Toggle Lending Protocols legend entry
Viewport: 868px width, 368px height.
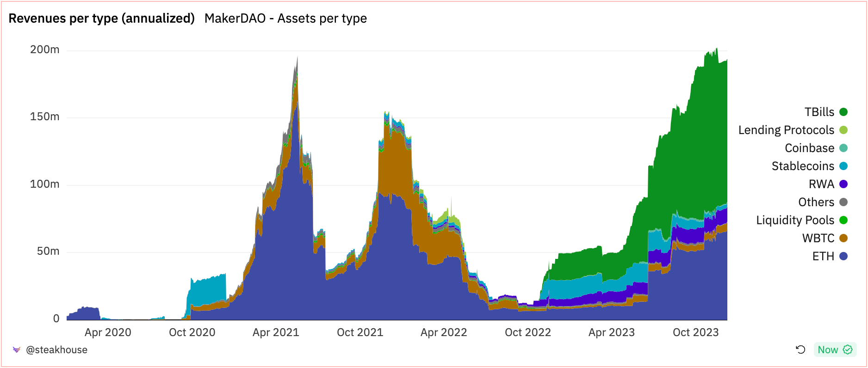click(x=793, y=130)
